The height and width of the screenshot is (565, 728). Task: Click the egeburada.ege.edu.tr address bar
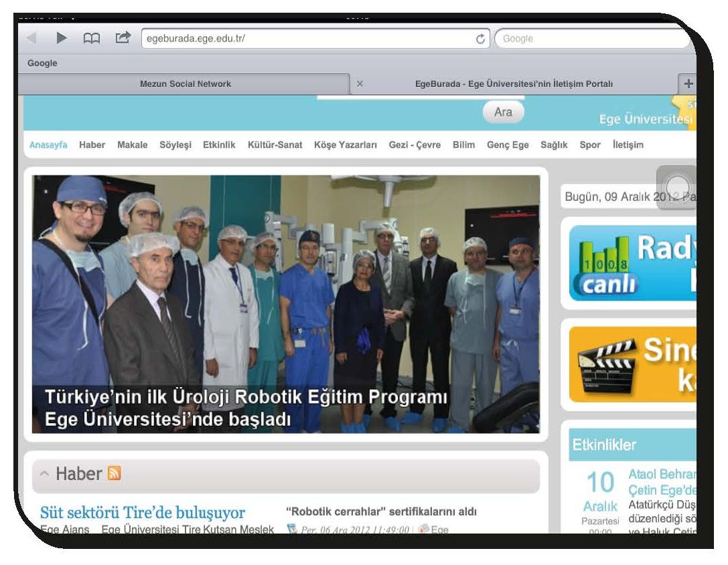tap(315, 39)
